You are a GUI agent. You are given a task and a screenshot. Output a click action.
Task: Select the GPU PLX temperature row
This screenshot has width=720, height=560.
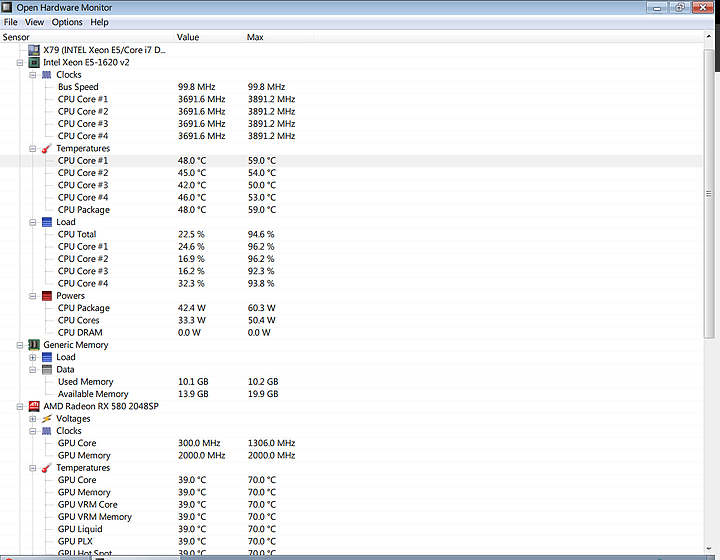[x=351, y=542]
